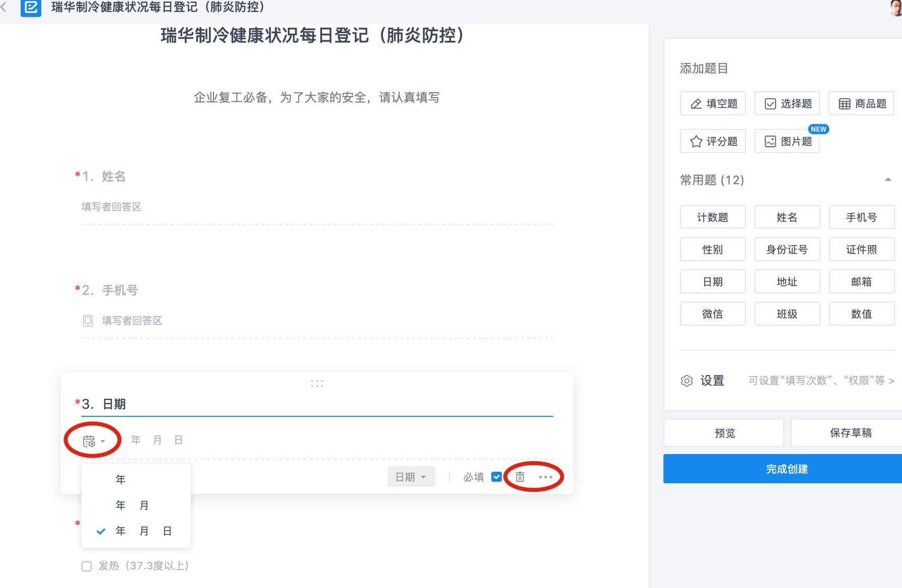Delete question 3 with the trash icon

520,477
